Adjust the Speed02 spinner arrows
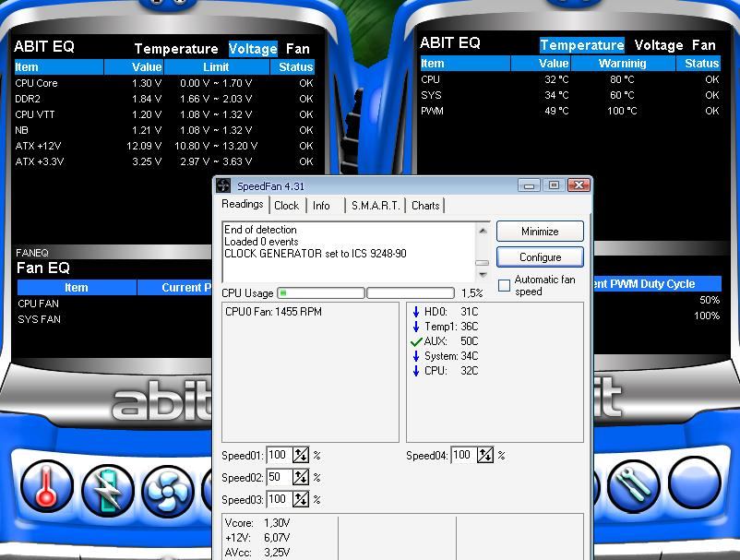 [301, 478]
